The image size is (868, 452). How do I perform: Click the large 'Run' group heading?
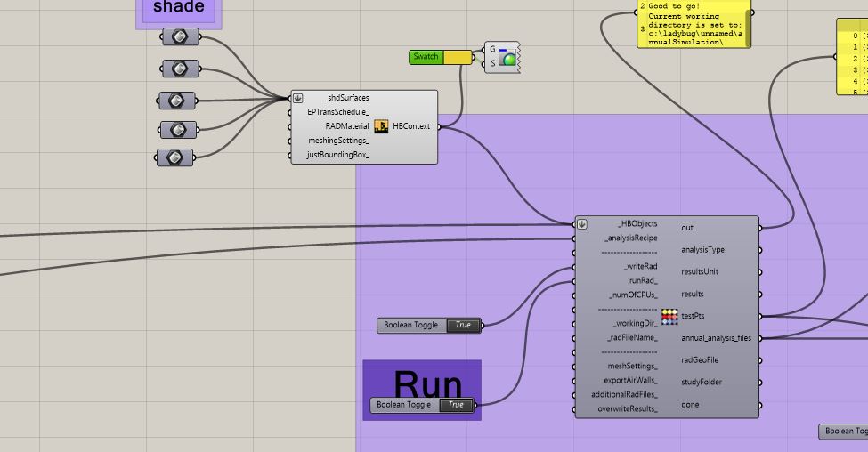427,383
